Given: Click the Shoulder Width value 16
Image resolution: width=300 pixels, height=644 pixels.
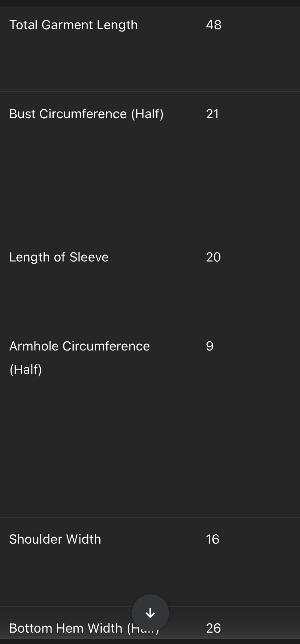Looking at the screenshot, I should click(x=212, y=539).
